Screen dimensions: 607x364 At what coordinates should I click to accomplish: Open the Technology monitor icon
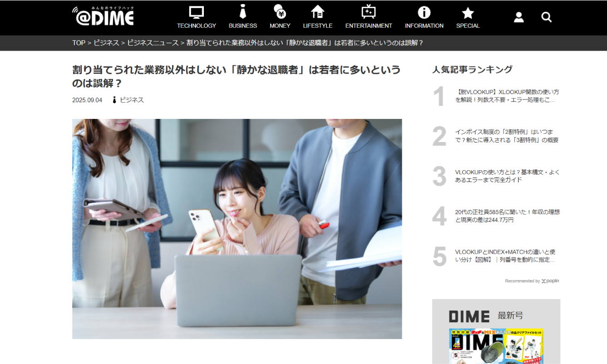point(196,12)
